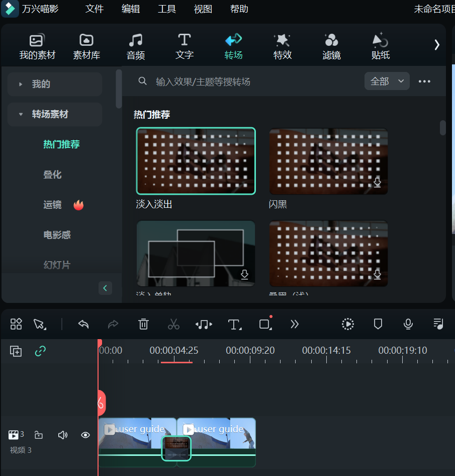Toggle visibility of the 视频 3 track
The height and width of the screenshot is (476, 455).
[x=85, y=435]
